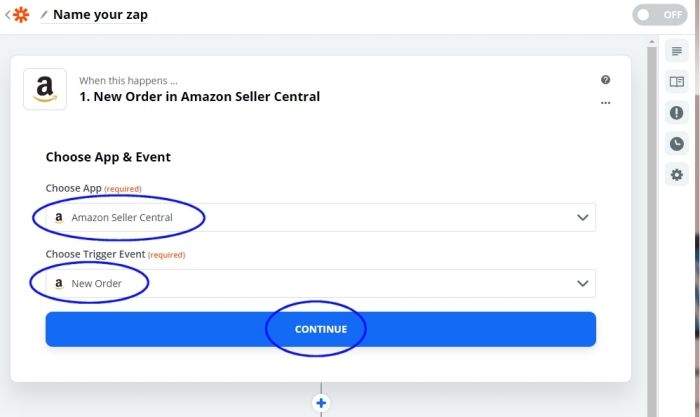The width and height of the screenshot is (700, 417).
Task: Select the New Order trigger event field
Action: pyautogui.click(x=321, y=284)
